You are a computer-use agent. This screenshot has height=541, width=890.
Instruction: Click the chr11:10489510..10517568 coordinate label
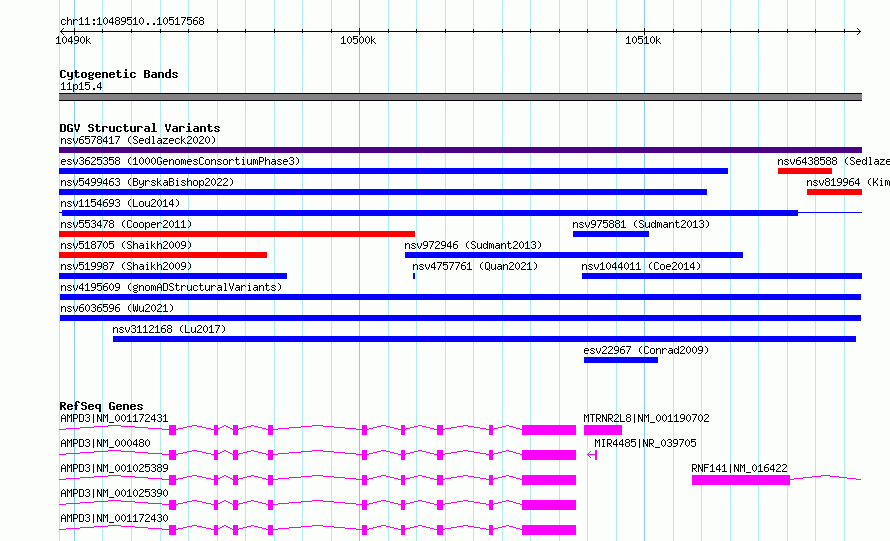132,22
